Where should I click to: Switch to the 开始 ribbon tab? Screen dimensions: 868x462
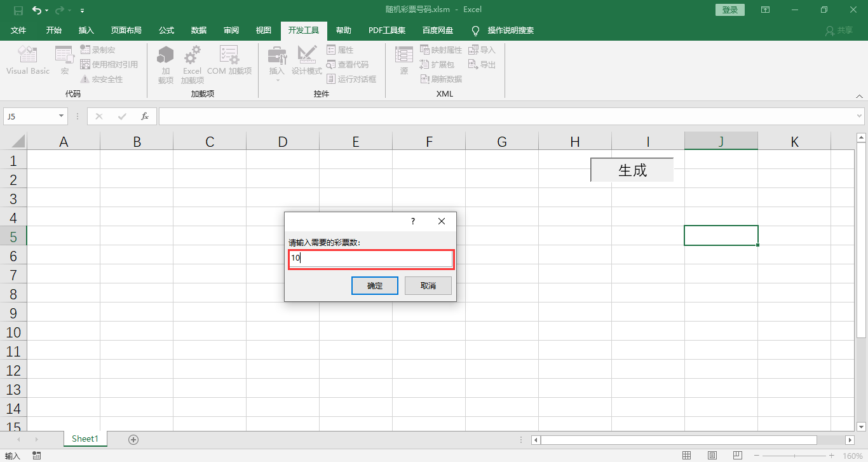point(53,30)
